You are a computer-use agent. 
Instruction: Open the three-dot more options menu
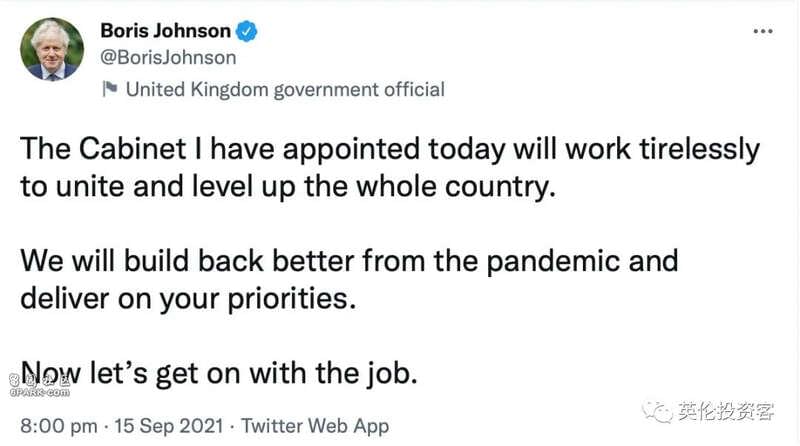click(763, 31)
